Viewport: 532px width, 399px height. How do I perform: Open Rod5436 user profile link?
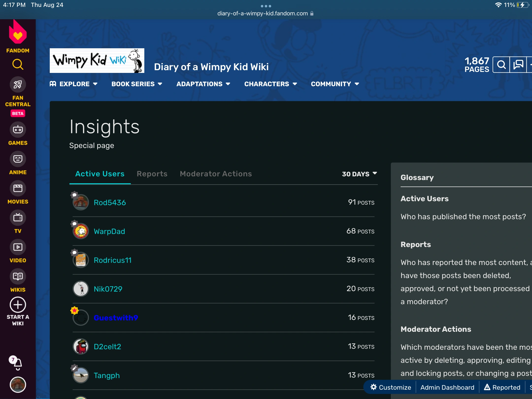[x=110, y=202]
